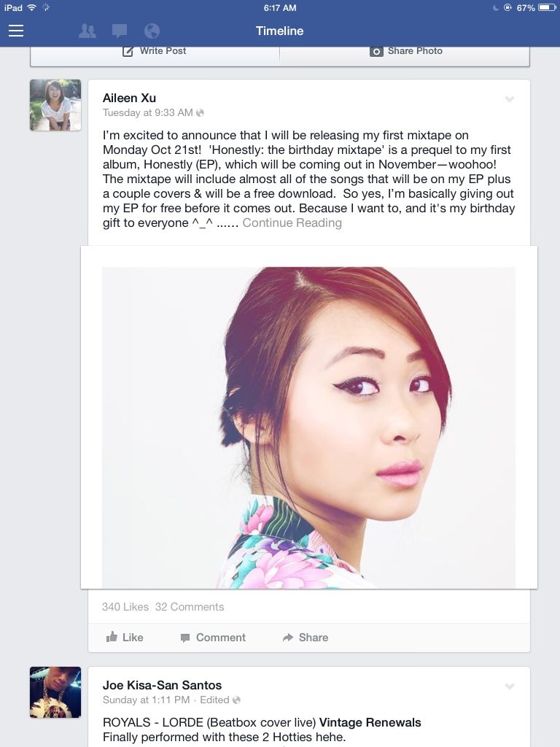Open Joe Kisa-San Santos name link
This screenshot has width=560, height=747.
(163, 685)
